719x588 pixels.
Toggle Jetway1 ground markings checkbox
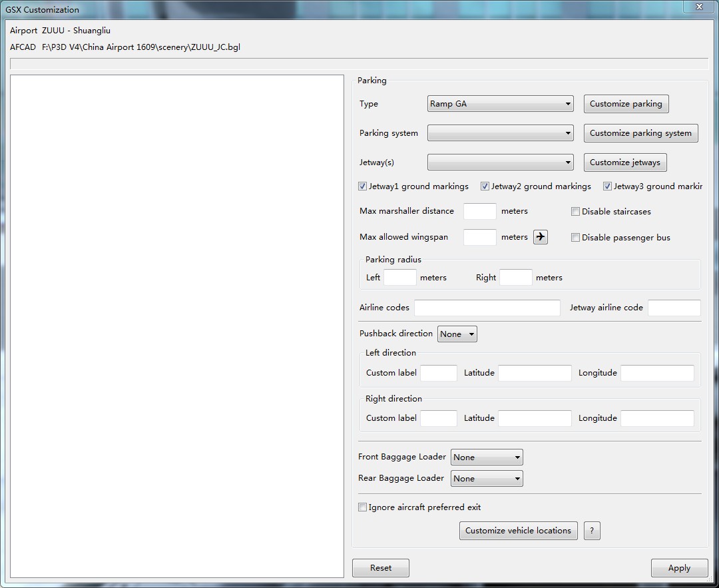click(x=363, y=186)
